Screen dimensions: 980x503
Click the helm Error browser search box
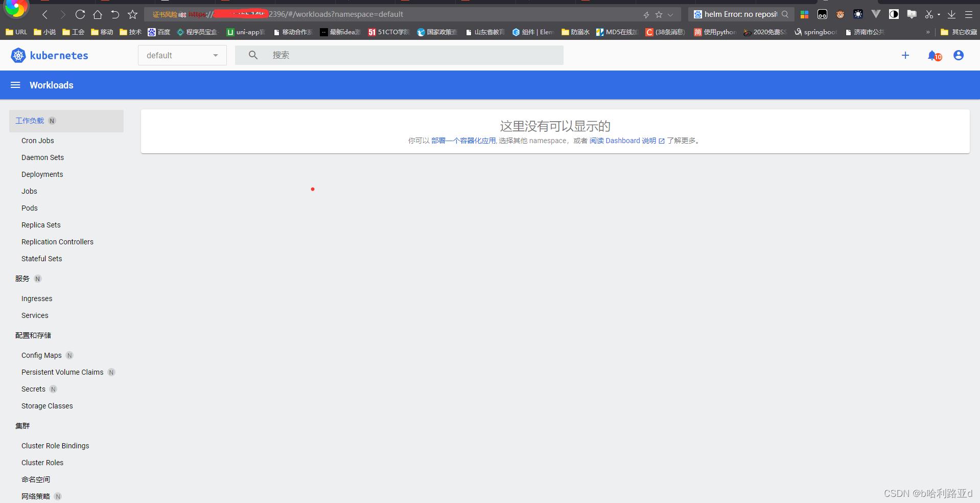[741, 14]
